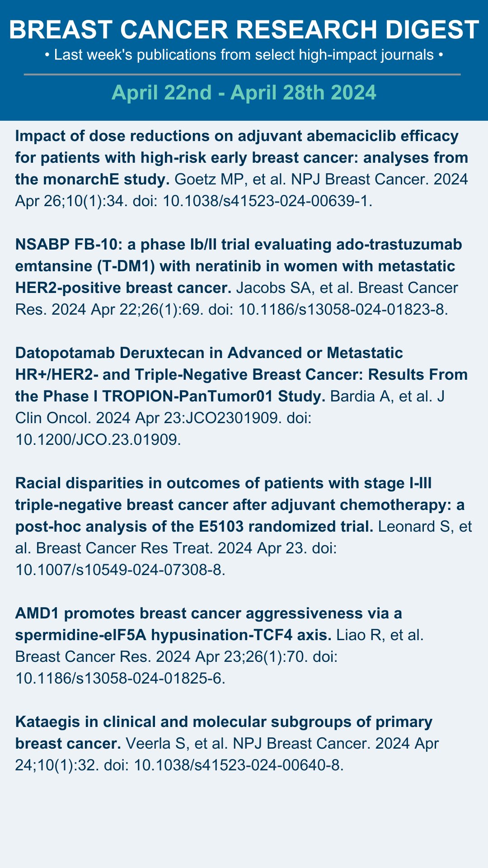Click DOI 10.1186/s13058-024-01823-8
488x868 pixels.
343,310
